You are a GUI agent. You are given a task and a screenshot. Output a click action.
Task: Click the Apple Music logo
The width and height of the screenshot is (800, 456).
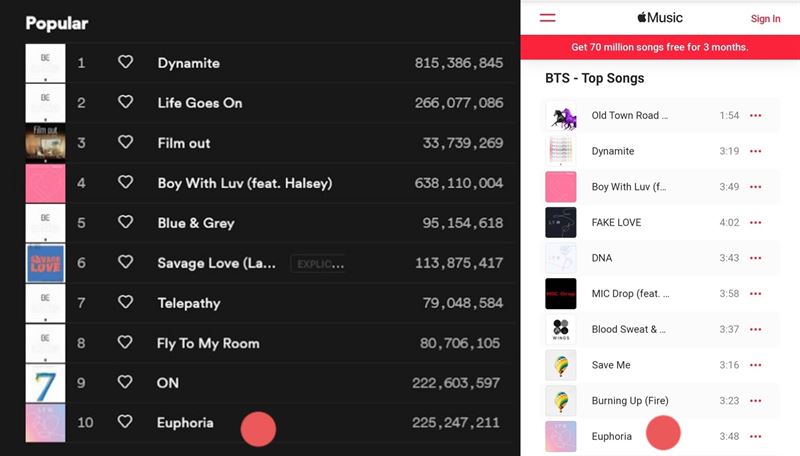click(x=660, y=18)
